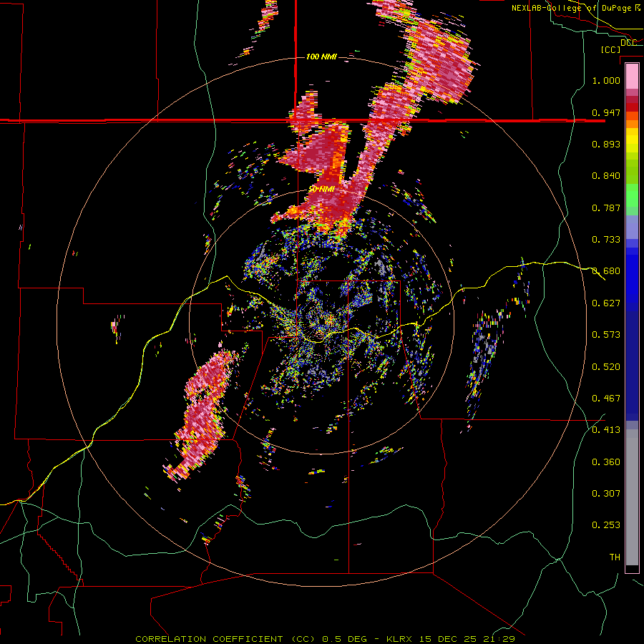
Task: Click the 0.360 scale value
Action: point(606,462)
